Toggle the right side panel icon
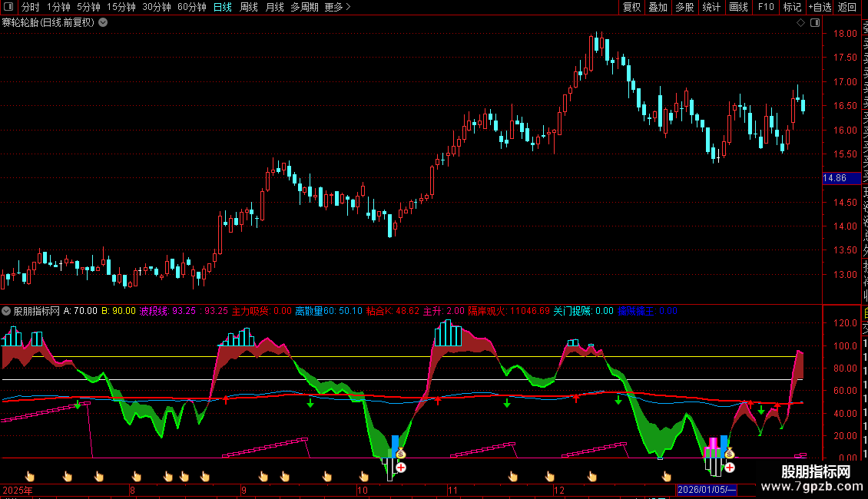Image resolution: width=868 pixels, height=499 pixels. coord(815,23)
